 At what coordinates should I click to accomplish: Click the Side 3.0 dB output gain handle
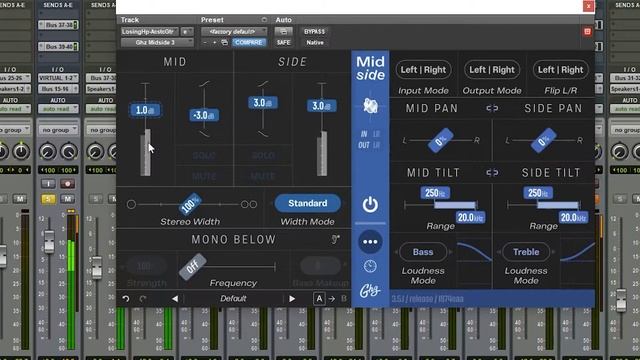pyautogui.click(x=322, y=106)
